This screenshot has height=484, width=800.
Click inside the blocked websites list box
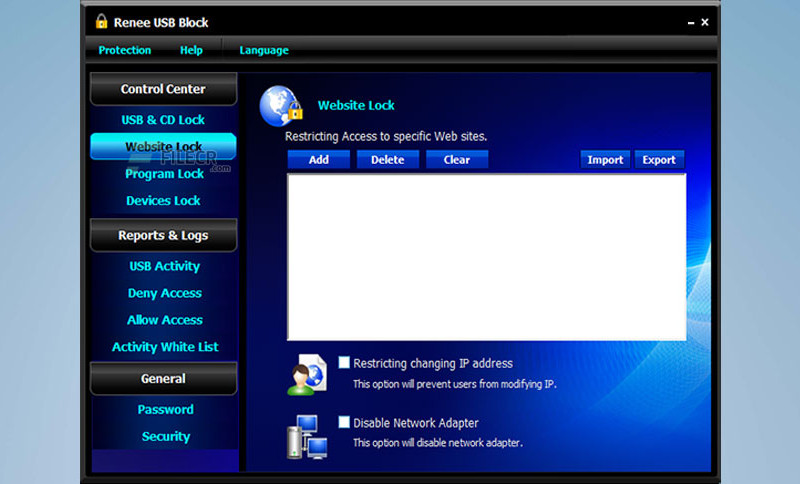[487, 257]
